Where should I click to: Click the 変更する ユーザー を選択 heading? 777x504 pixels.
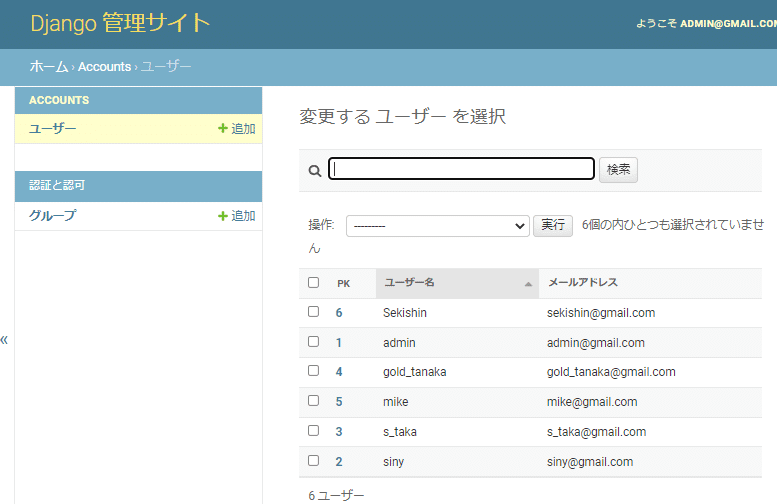tap(402, 116)
